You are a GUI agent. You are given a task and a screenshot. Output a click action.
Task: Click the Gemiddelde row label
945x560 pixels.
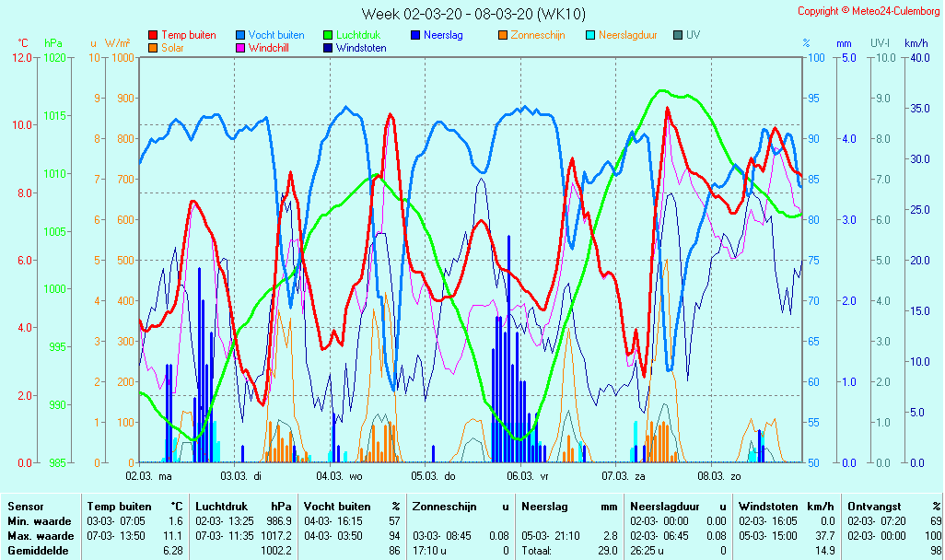click(x=37, y=551)
